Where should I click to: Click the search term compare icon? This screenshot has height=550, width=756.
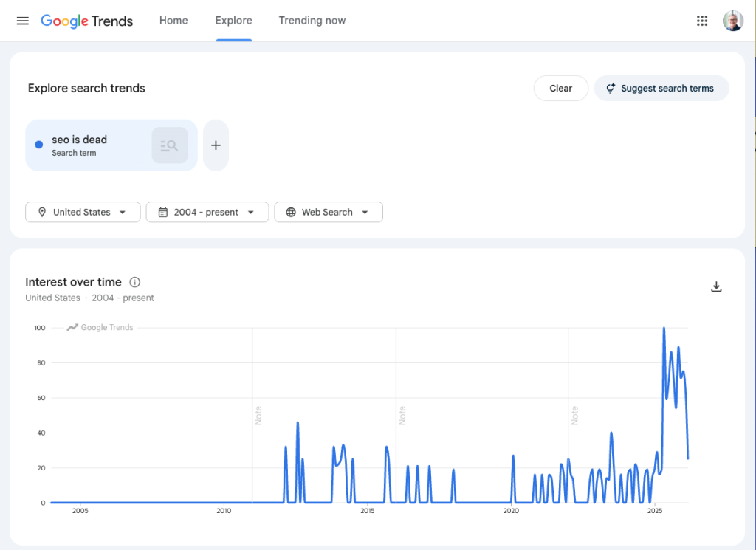pos(170,145)
